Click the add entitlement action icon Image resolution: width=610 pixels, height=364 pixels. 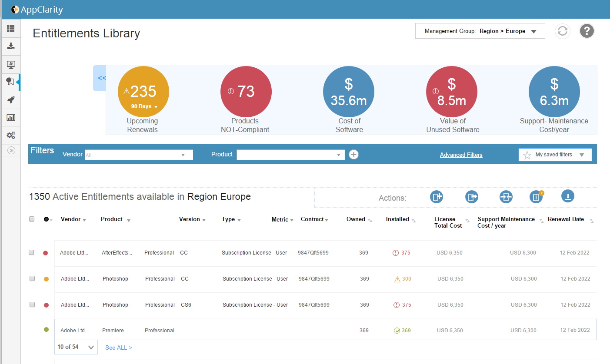[x=437, y=197]
